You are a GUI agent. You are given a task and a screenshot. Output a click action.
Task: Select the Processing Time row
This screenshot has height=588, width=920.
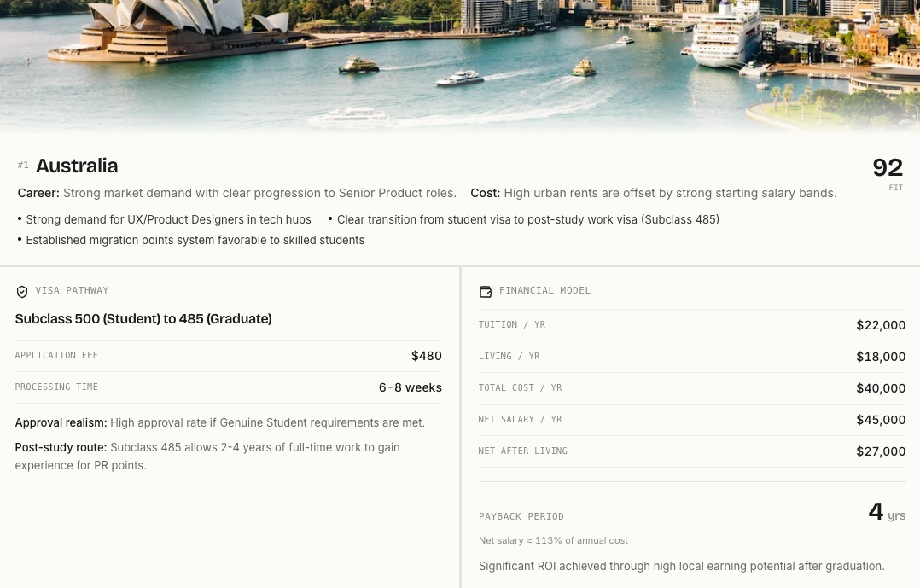point(228,387)
